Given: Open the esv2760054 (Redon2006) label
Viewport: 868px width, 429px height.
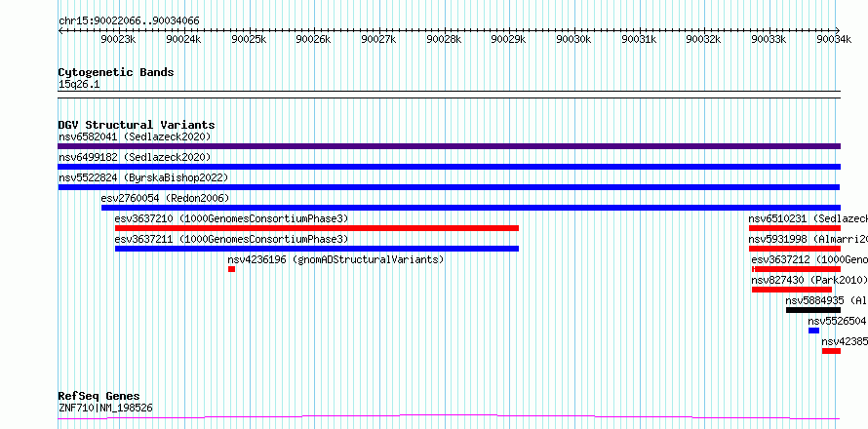Looking at the screenshot, I should (x=165, y=198).
